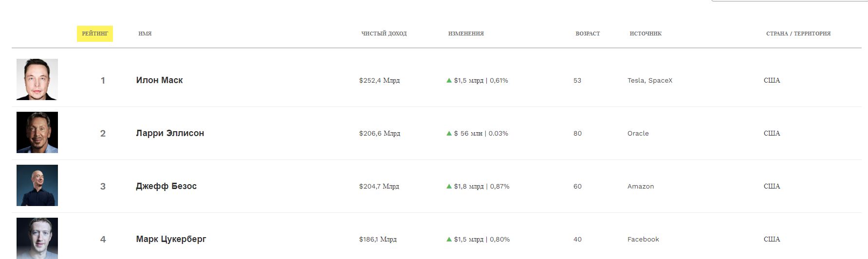868x259 pixels.
Task: Open the Джефф Безос profile link
Action: pos(166,186)
